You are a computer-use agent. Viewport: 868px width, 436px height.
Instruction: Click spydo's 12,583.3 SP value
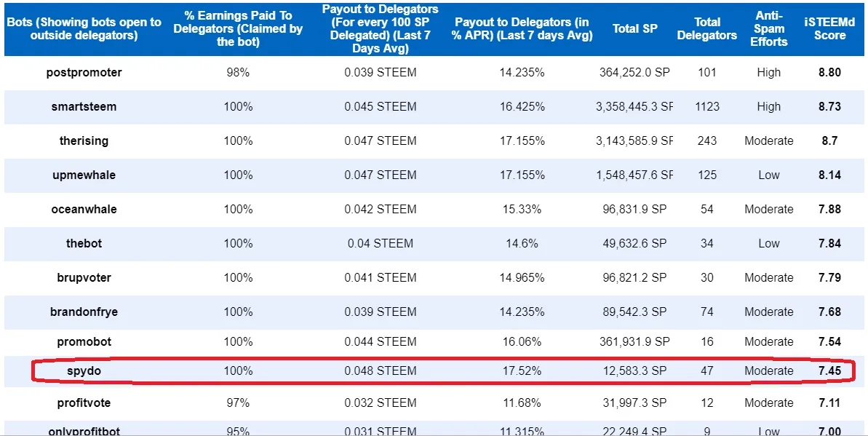point(635,371)
